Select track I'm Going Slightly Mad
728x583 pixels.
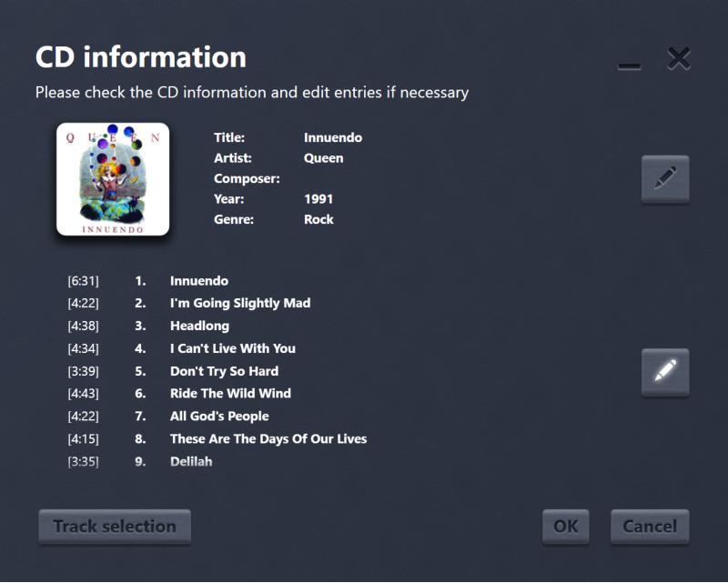pyautogui.click(x=240, y=303)
